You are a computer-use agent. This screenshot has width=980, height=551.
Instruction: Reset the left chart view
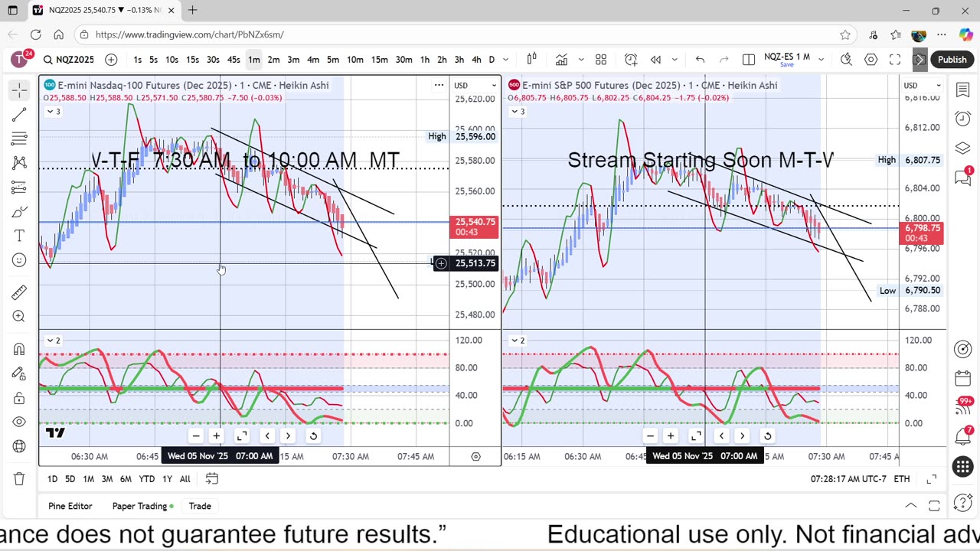(313, 436)
